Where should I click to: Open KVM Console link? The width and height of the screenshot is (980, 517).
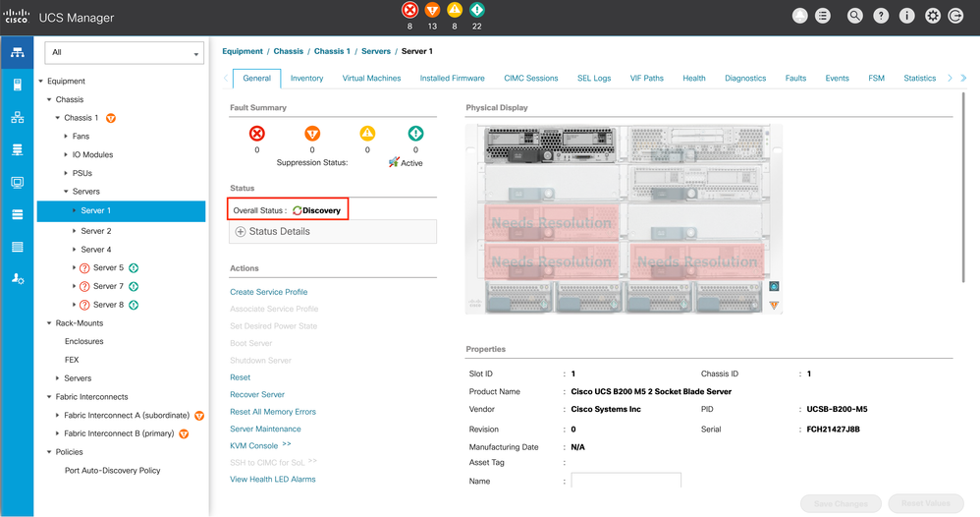coord(253,445)
